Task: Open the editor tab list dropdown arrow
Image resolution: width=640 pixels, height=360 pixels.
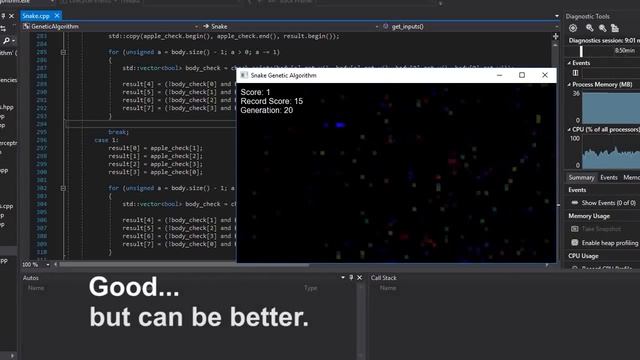Action: point(557,16)
